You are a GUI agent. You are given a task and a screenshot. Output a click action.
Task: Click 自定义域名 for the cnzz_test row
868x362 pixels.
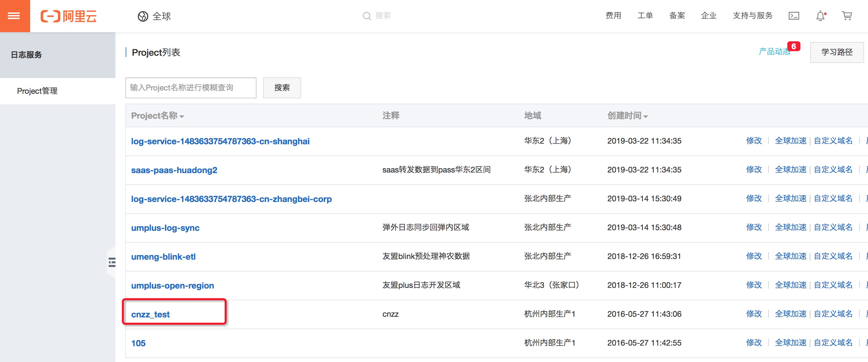(x=833, y=314)
